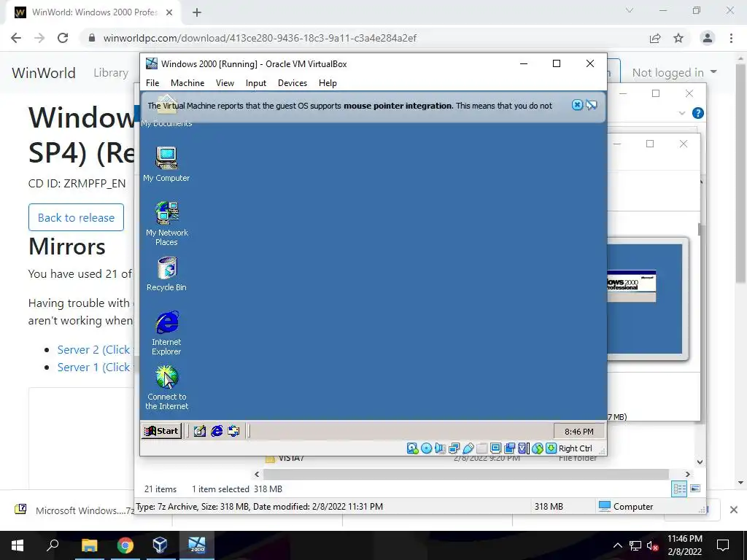Switch File Explorer to large icons view
This screenshot has width=747, height=560.
[695, 489]
